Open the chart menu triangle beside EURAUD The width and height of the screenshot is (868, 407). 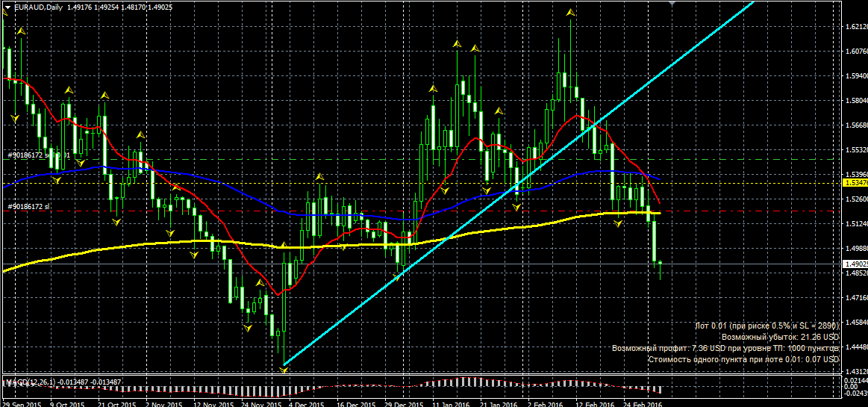click(7, 7)
